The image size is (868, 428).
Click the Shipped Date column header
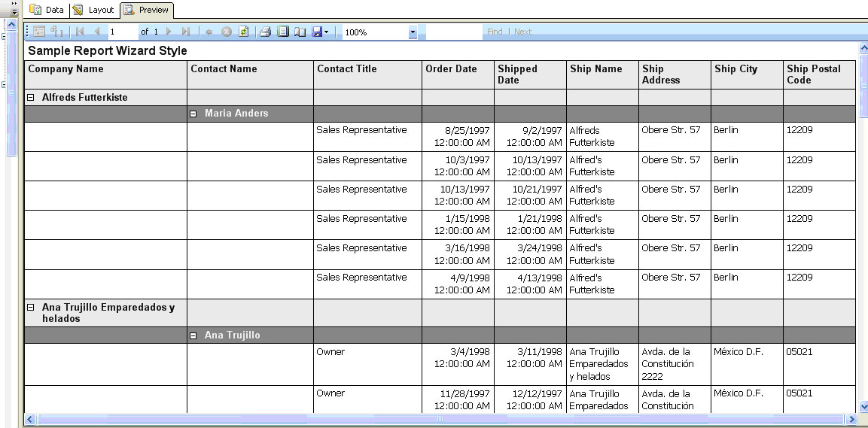point(530,74)
